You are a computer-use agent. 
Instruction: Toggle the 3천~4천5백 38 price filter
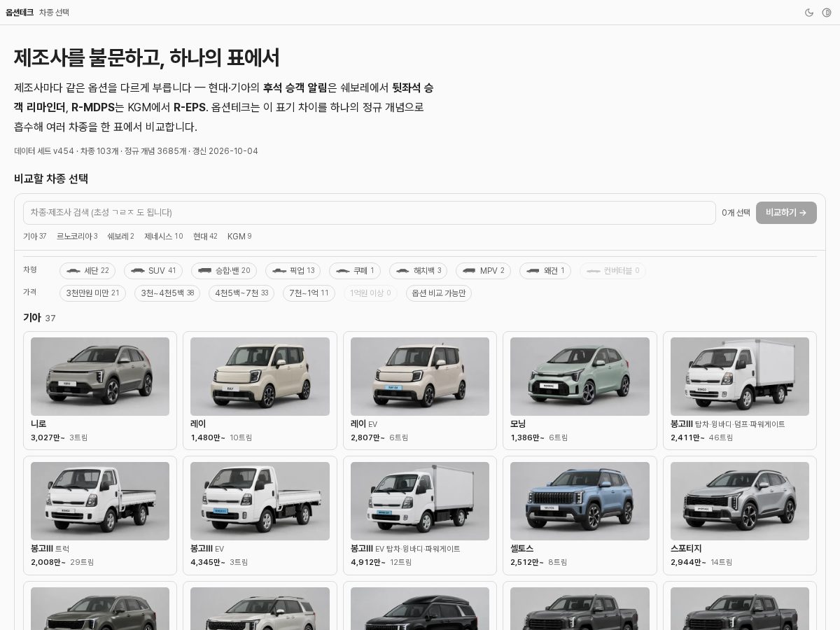pos(167,293)
